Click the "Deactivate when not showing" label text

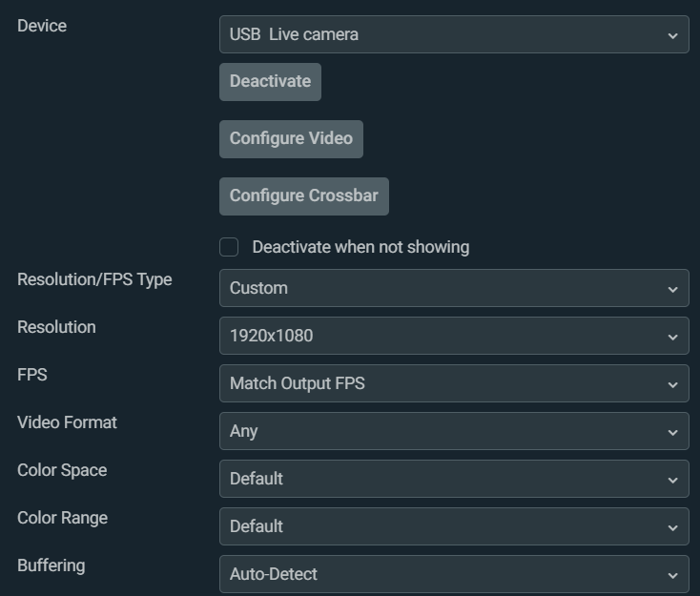[x=360, y=248]
